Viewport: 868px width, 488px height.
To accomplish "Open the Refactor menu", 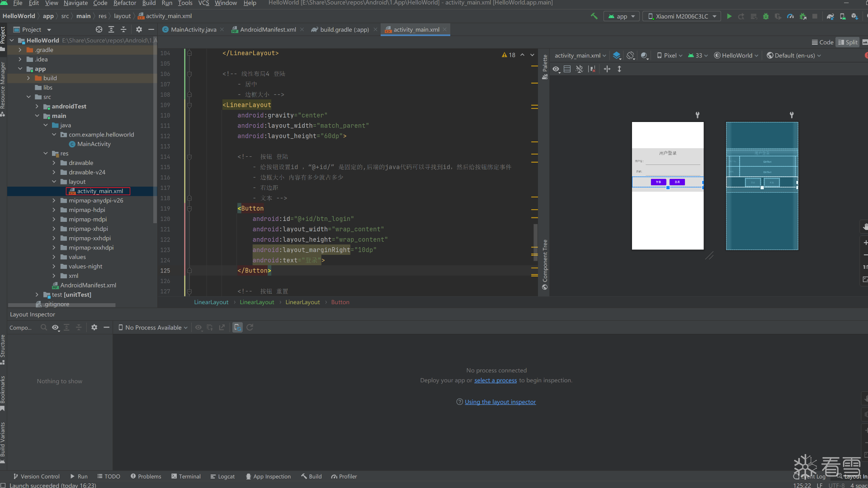I will [124, 3].
